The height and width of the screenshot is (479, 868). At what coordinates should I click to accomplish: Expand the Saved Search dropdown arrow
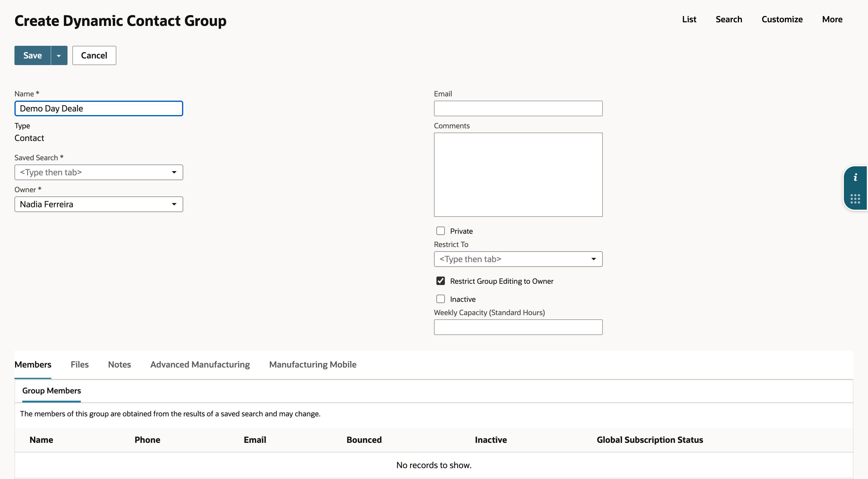tap(174, 172)
